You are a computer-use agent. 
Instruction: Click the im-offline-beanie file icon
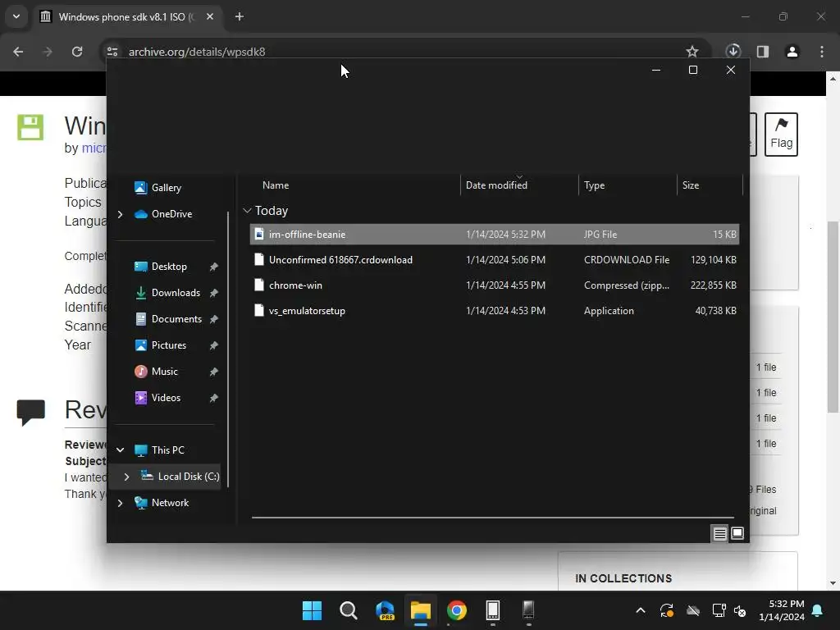tap(258, 234)
